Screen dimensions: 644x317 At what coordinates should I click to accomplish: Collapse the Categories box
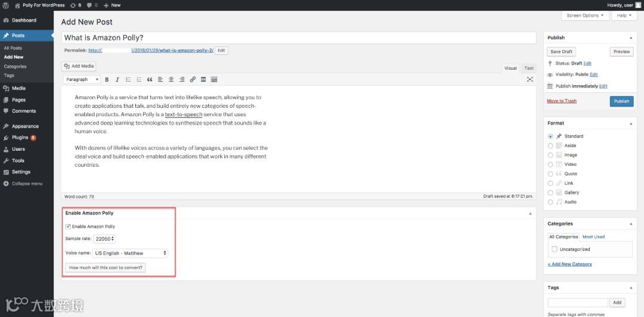(631, 224)
